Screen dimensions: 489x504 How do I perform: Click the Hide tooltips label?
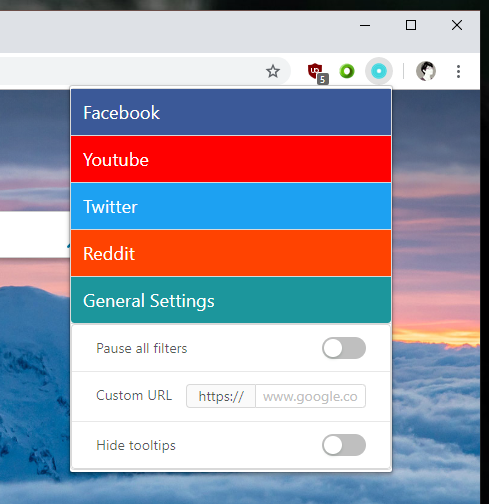(x=136, y=445)
